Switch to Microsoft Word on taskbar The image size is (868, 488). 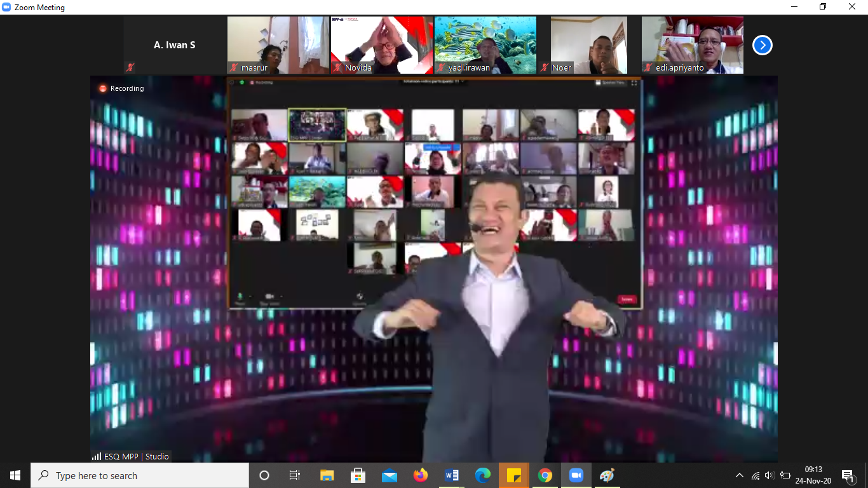click(451, 475)
